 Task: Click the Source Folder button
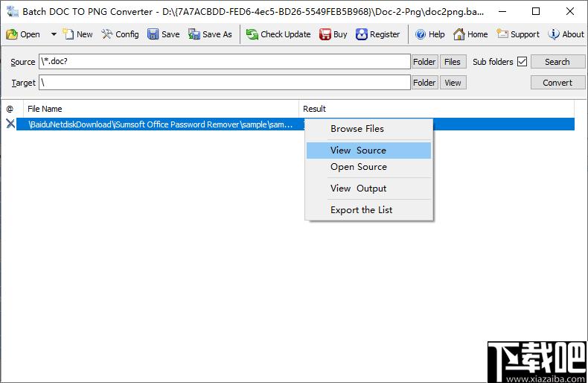pyautogui.click(x=424, y=62)
